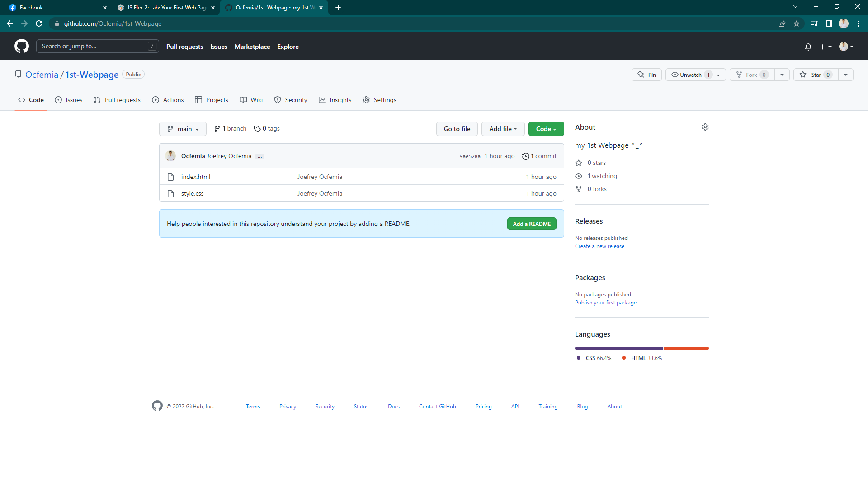Open the Chrome three-dot menu

click(x=858, y=23)
